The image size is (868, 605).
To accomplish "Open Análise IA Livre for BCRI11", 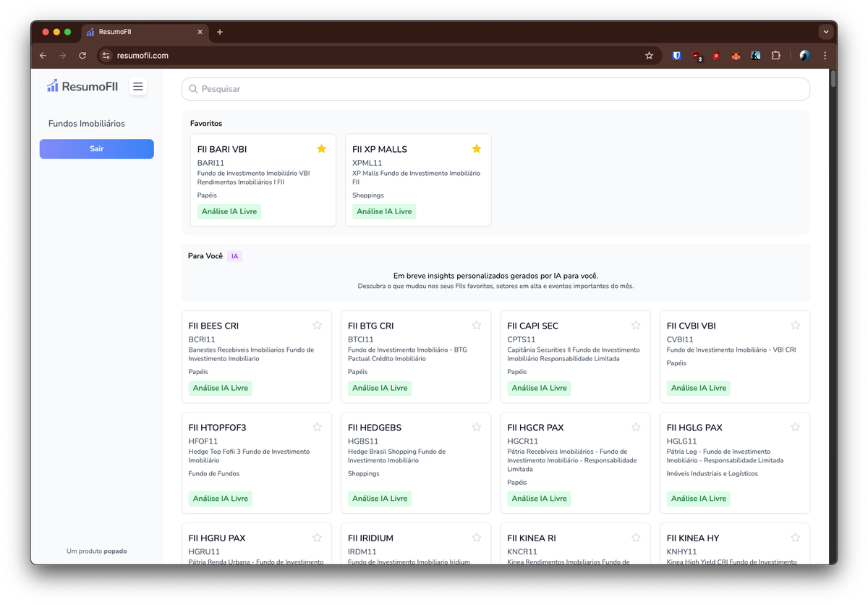I will (221, 388).
